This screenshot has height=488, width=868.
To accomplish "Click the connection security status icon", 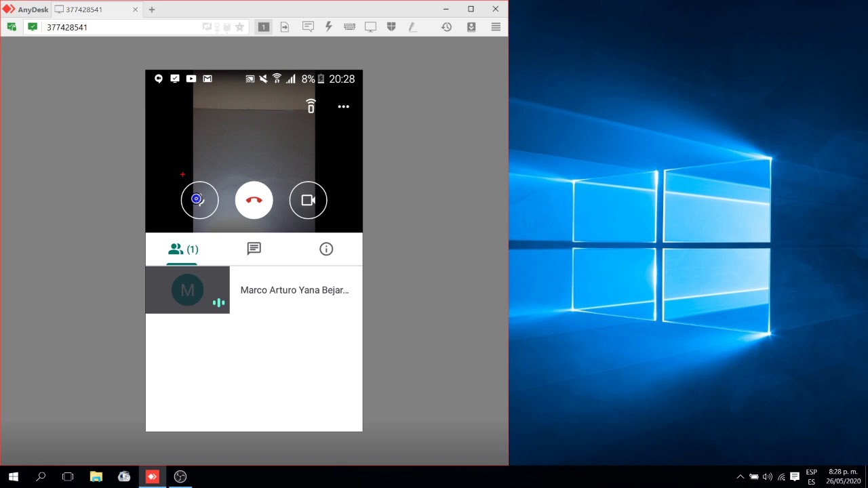I will 12,27.
